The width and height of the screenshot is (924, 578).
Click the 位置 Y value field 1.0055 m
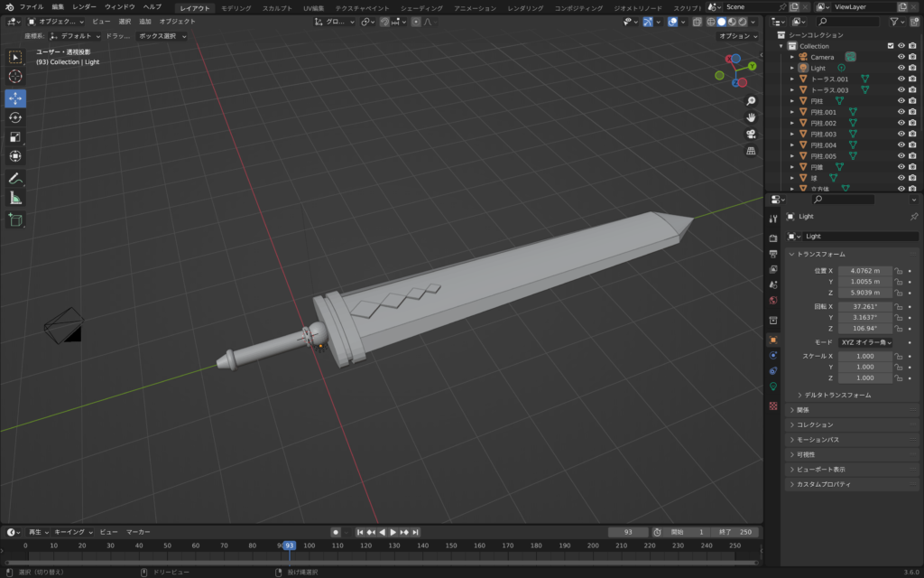[x=864, y=282]
